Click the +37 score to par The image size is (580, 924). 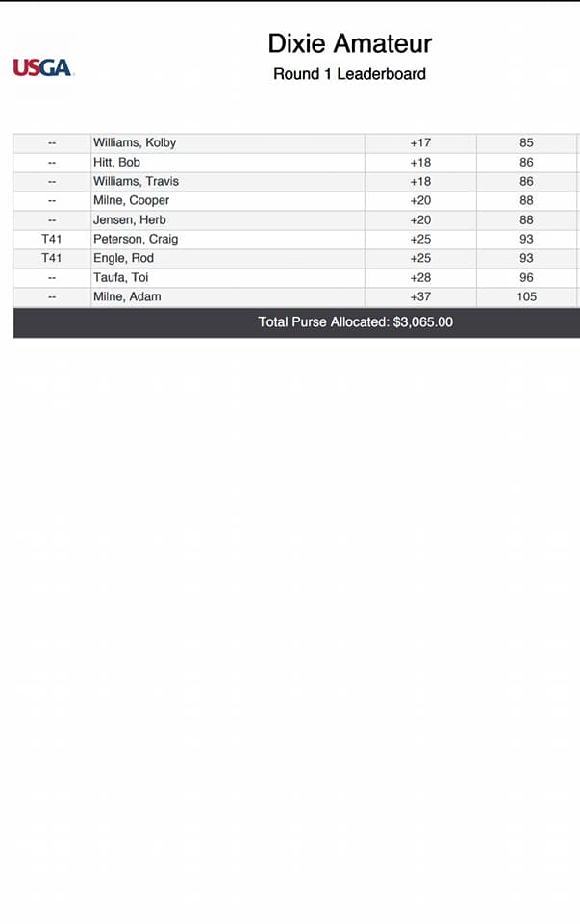coord(420,296)
